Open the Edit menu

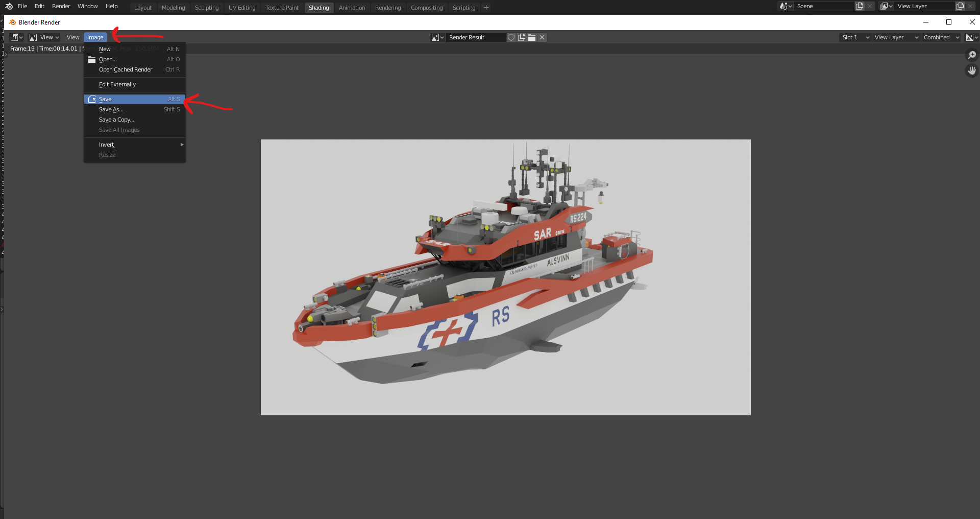[39, 7]
